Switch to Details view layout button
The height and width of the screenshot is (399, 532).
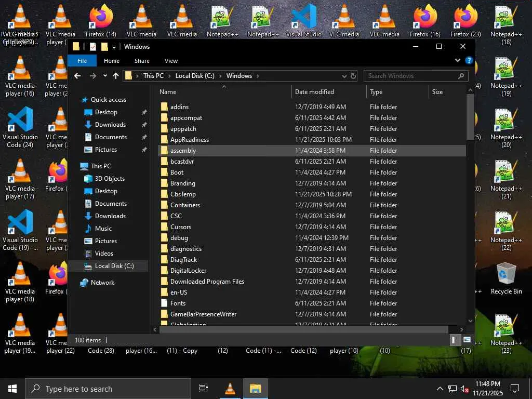(455, 340)
